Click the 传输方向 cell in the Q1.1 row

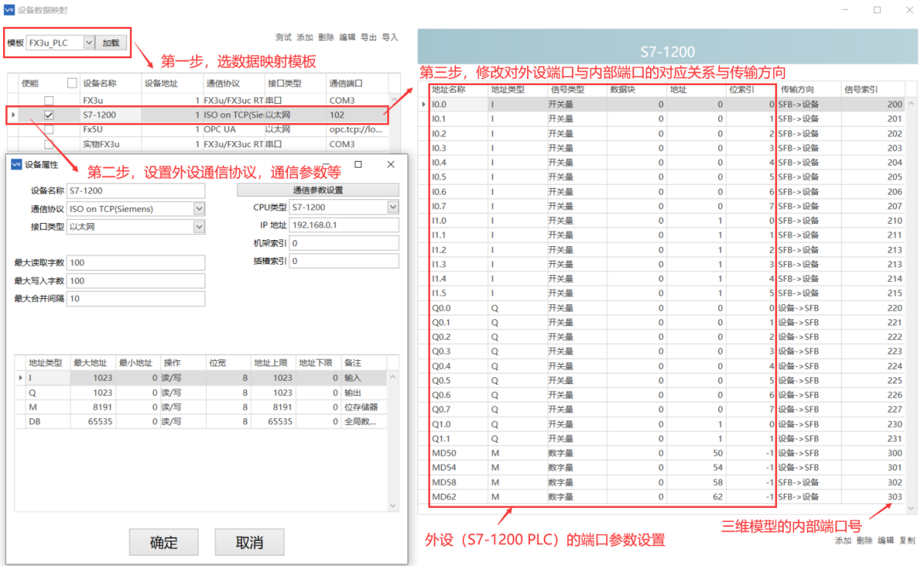tap(808, 438)
